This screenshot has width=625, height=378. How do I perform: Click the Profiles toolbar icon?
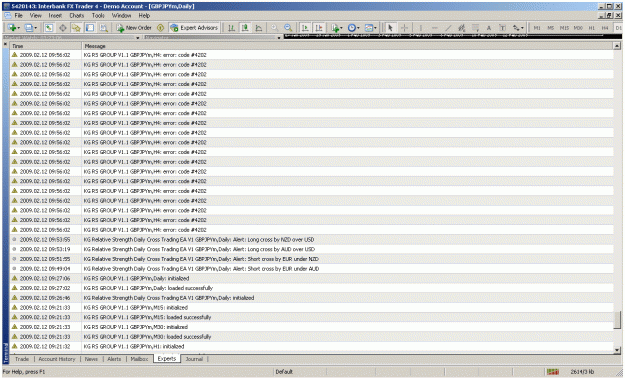click(28, 28)
